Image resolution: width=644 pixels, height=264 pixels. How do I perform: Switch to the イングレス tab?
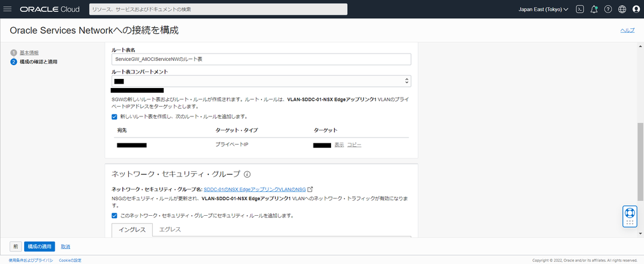click(x=132, y=230)
